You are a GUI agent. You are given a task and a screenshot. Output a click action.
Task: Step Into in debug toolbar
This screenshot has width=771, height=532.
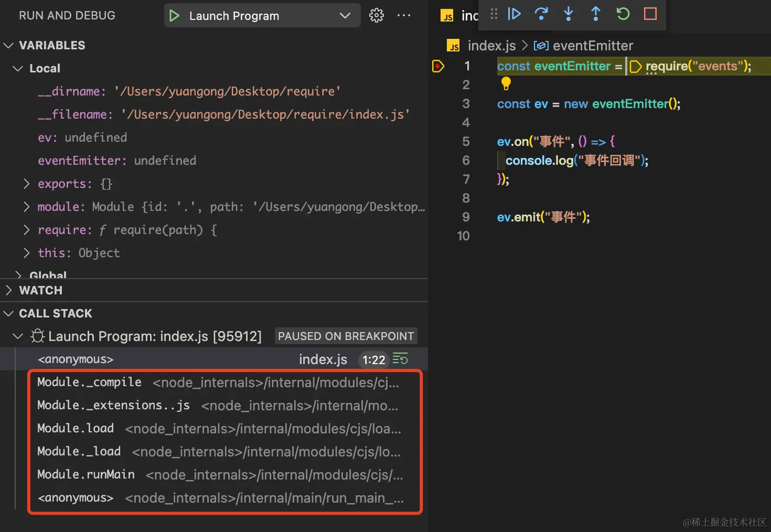(569, 14)
